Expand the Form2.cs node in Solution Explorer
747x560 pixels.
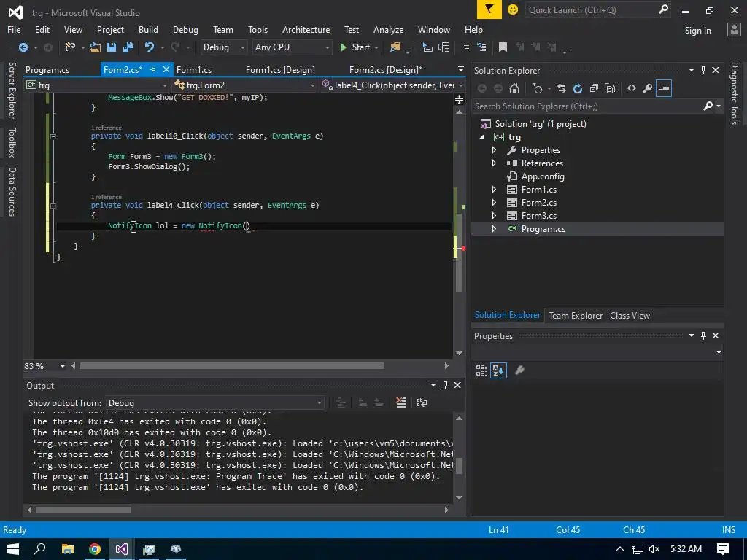pyautogui.click(x=494, y=203)
